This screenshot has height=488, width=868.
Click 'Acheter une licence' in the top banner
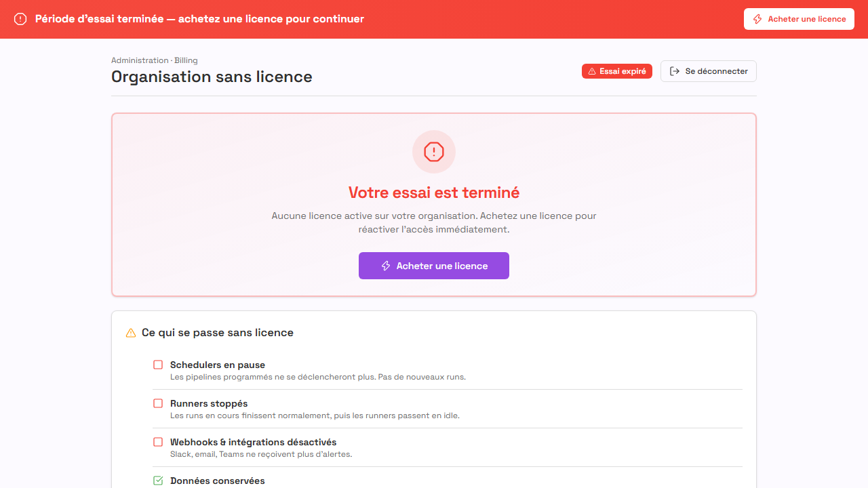point(799,19)
